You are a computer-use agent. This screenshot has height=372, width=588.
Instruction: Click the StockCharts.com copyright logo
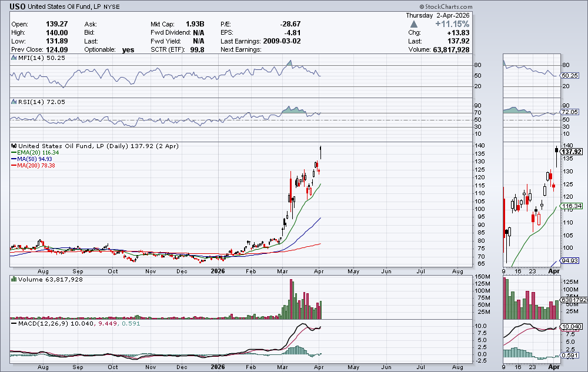point(446,6)
